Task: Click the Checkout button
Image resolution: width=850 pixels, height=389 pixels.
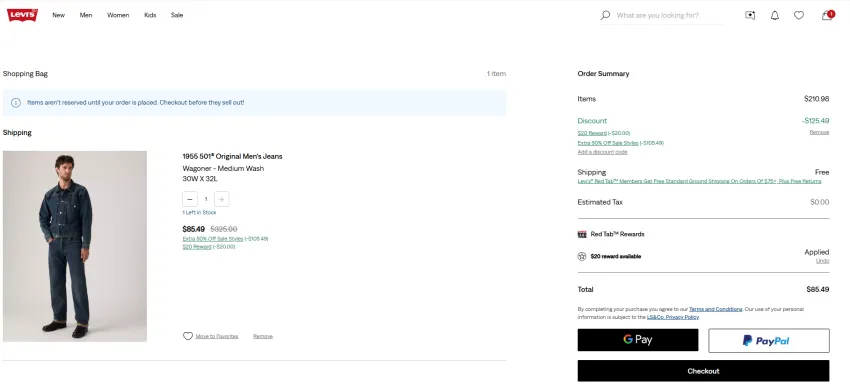Action: 703,371
